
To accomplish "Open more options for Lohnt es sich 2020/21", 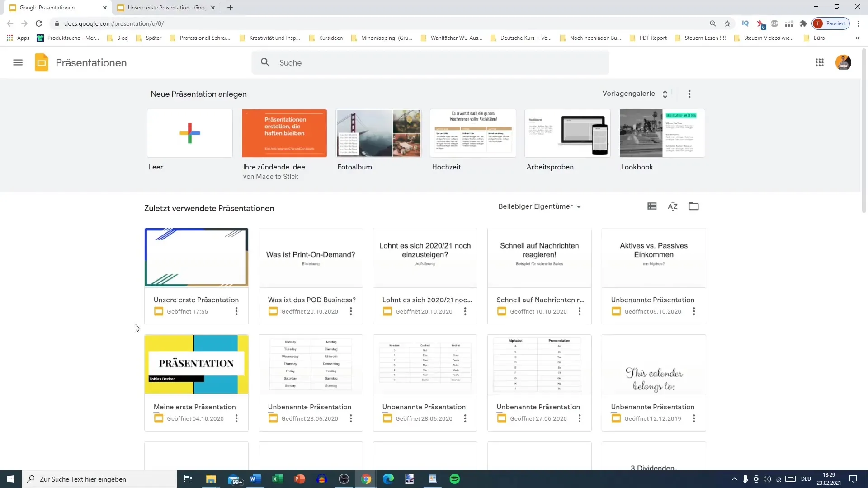I will click(x=465, y=311).
